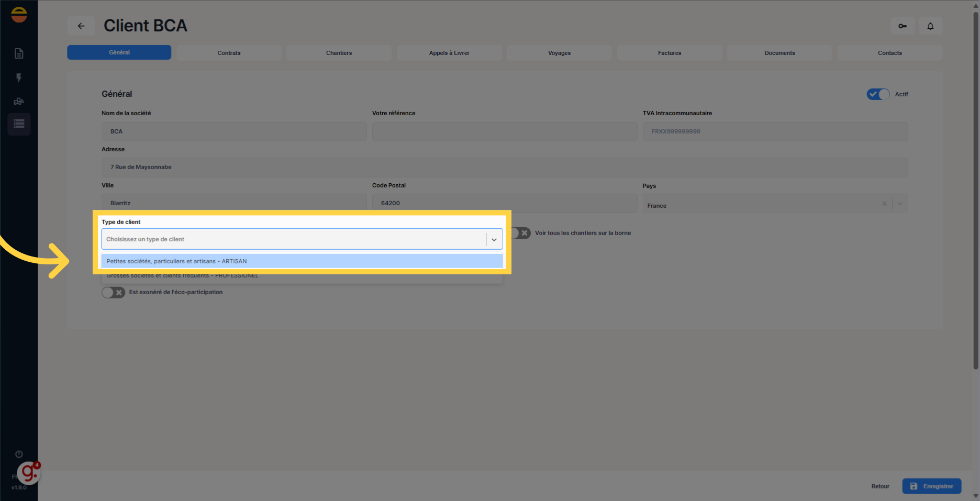
Task: Open the Chantiers tab
Action: 339,52
